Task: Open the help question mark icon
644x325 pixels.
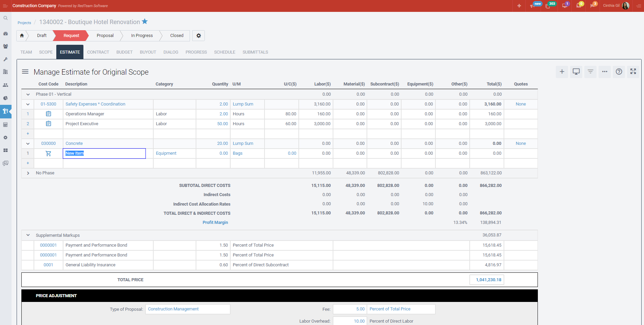Action: pyautogui.click(x=619, y=72)
